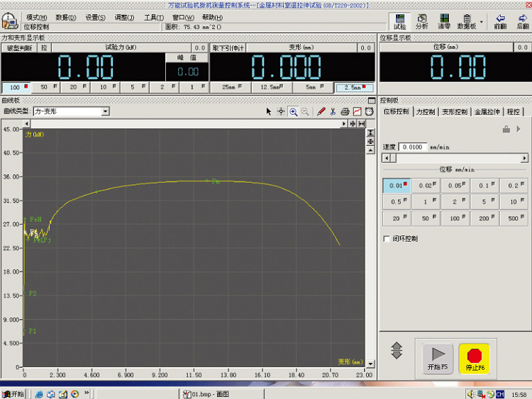The width and height of the screenshot is (532, 399).
Task: Expand the 数据板 dropdown arrow in toolbar
Action: 481,22
